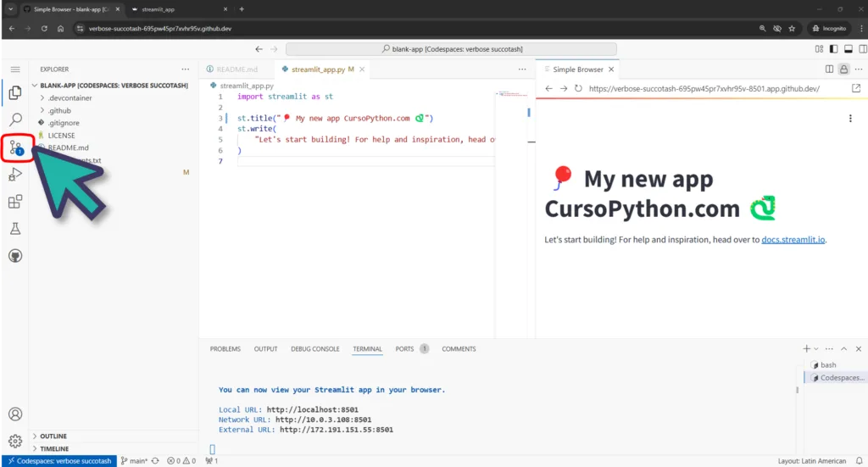Open the new terminal launch profile dropdown

coord(816,349)
